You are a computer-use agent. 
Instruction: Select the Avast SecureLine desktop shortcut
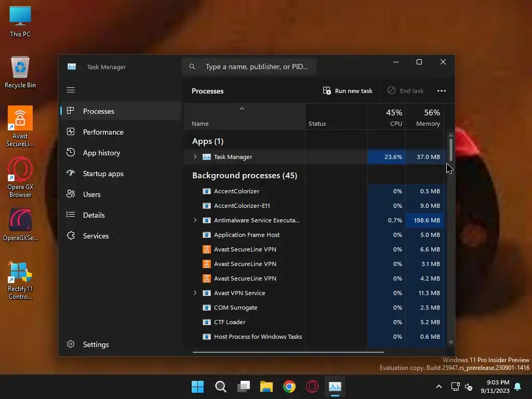(x=20, y=126)
